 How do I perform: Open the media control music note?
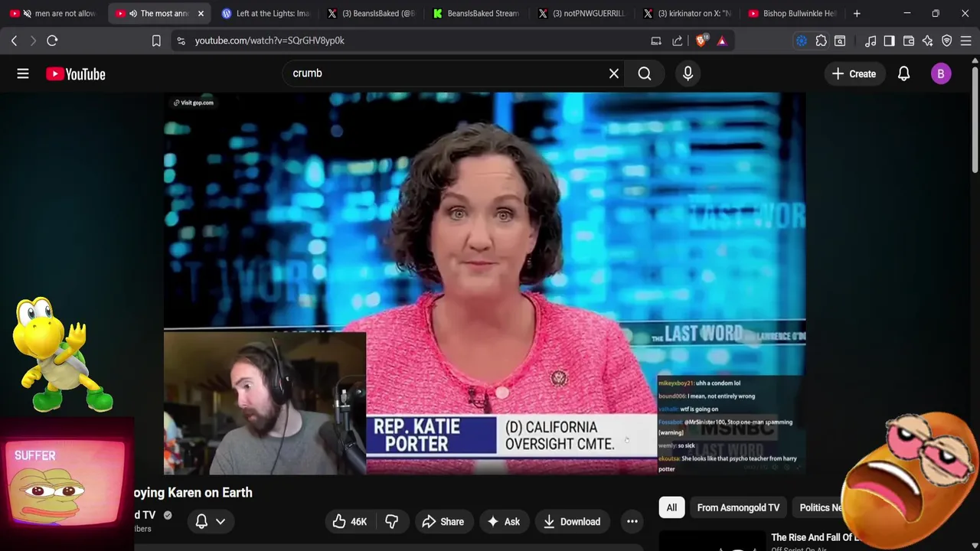(x=871, y=41)
